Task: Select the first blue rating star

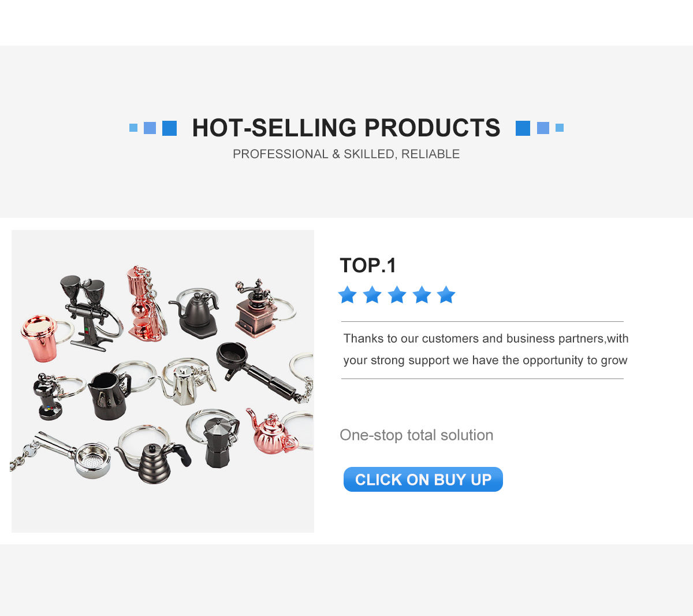Action: (347, 295)
